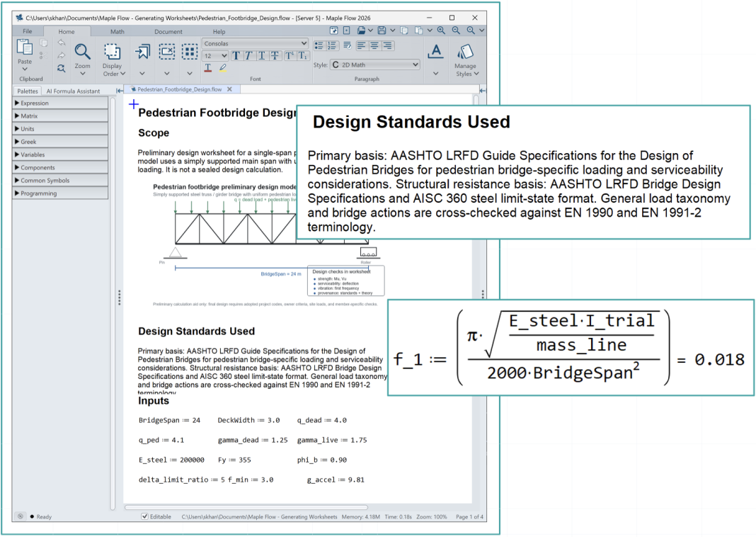
Task: Click the horizontal scrollbar below the document
Action: click(x=246, y=507)
